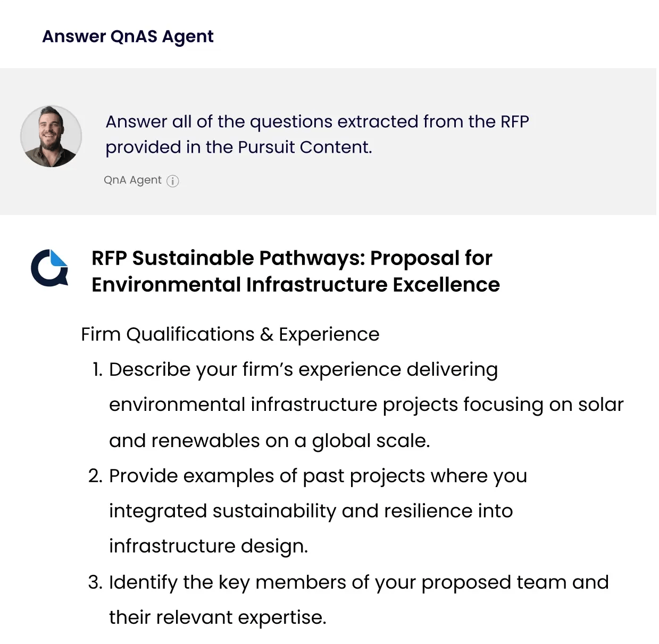This screenshot has width=659, height=644.
Task: Click the "and renewables on a global scale" line
Action: pyautogui.click(x=269, y=441)
